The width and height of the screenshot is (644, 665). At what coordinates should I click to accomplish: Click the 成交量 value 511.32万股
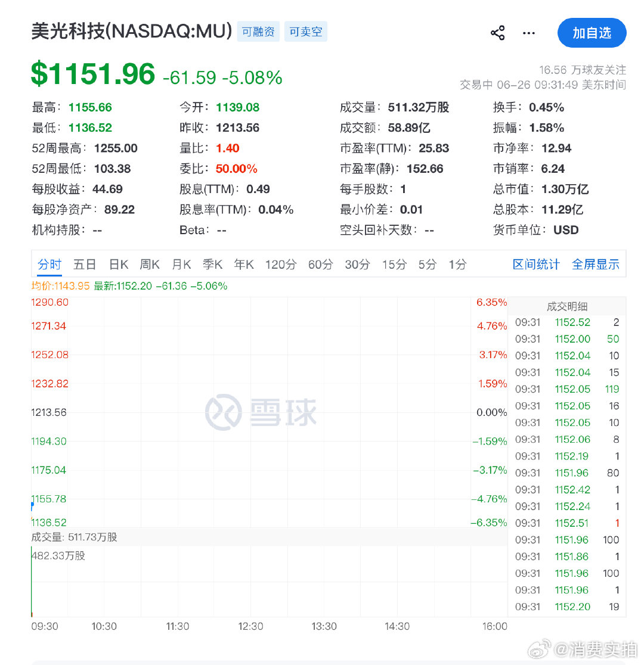pos(418,107)
